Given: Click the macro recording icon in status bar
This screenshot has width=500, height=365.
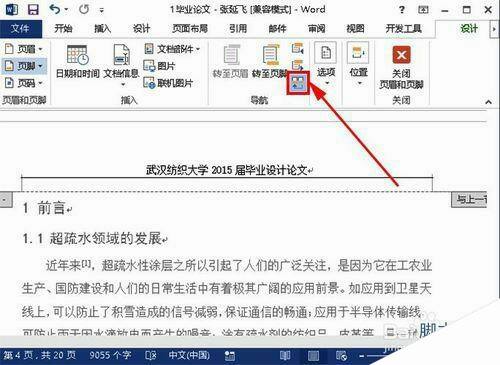Looking at the screenshot, I should point(230,356).
